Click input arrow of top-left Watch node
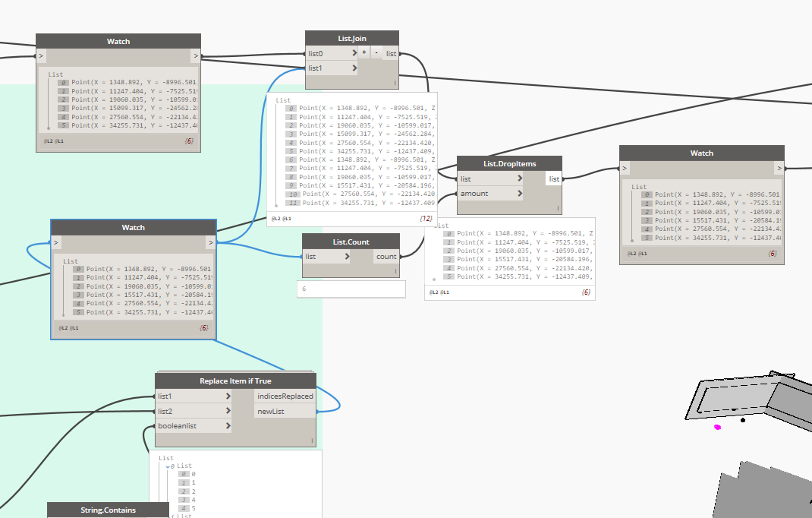The width and height of the screenshot is (812, 518). (x=41, y=55)
